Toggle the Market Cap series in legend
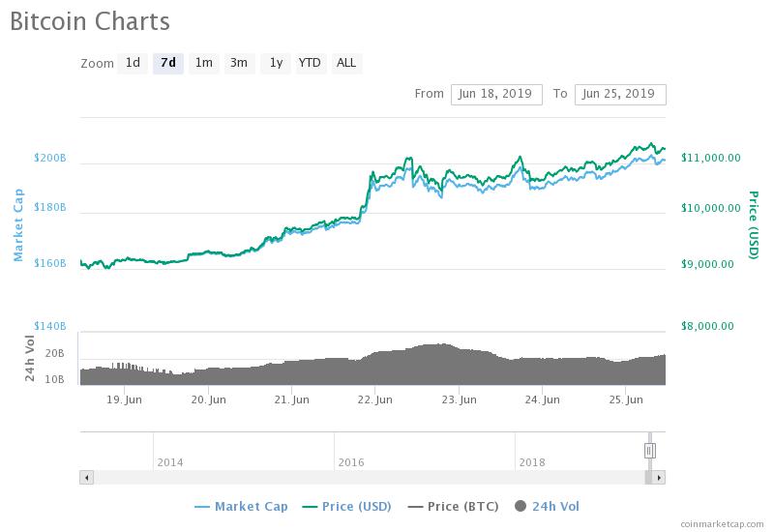Viewport: 774px width, 532px height. pos(241,506)
